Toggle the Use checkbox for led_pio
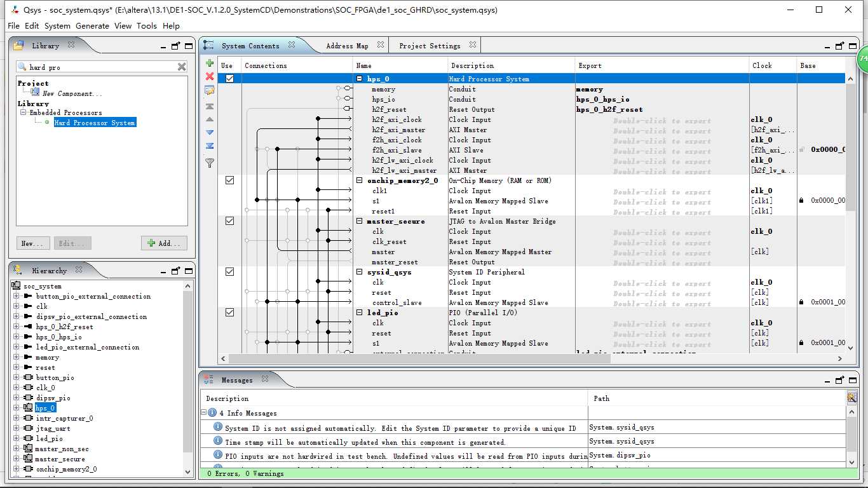This screenshot has height=488, width=868. click(x=229, y=313)
